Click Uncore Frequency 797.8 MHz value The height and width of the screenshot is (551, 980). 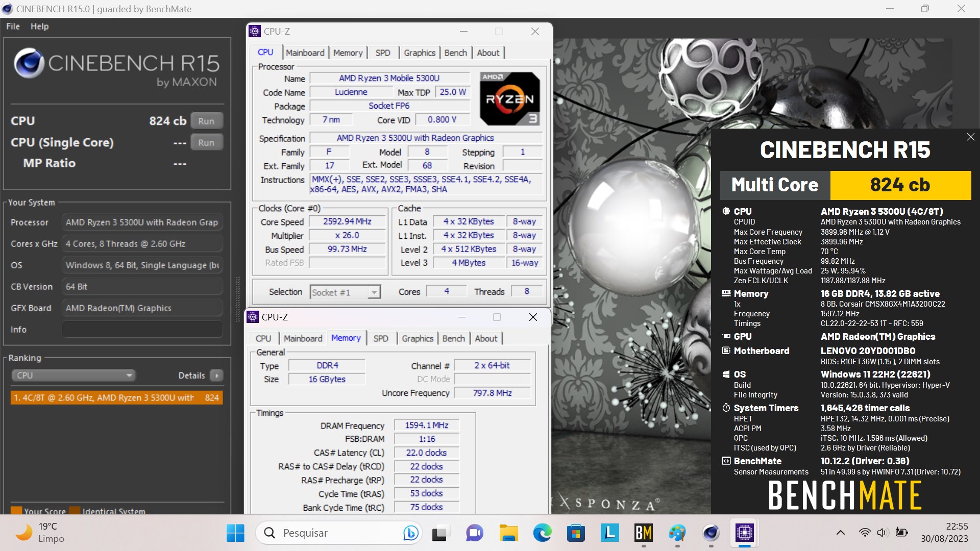pyautogui.click(x=492, y=393)
